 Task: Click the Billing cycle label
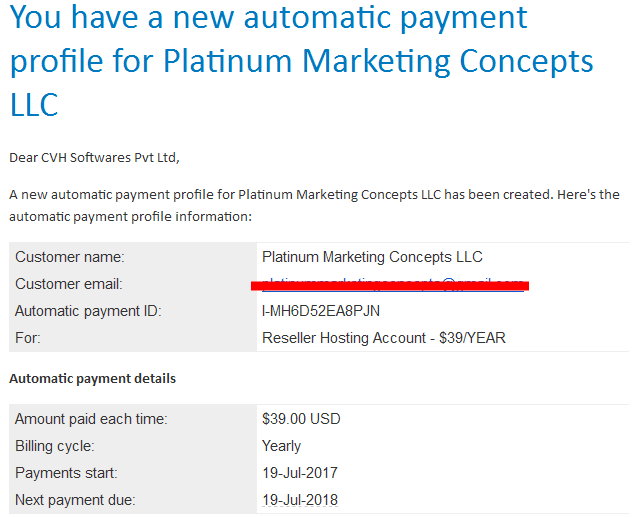[x=55, y=446]
